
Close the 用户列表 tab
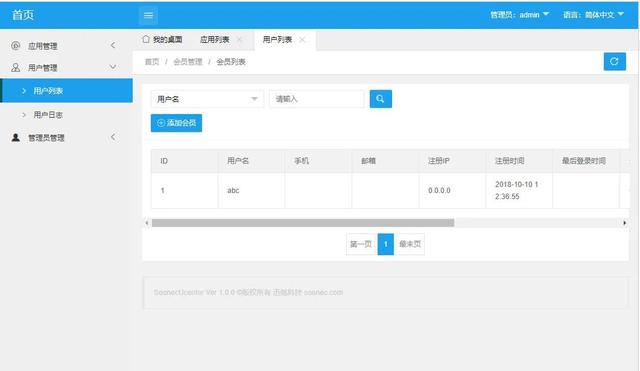pyautogui.click(x=302, y=40)
